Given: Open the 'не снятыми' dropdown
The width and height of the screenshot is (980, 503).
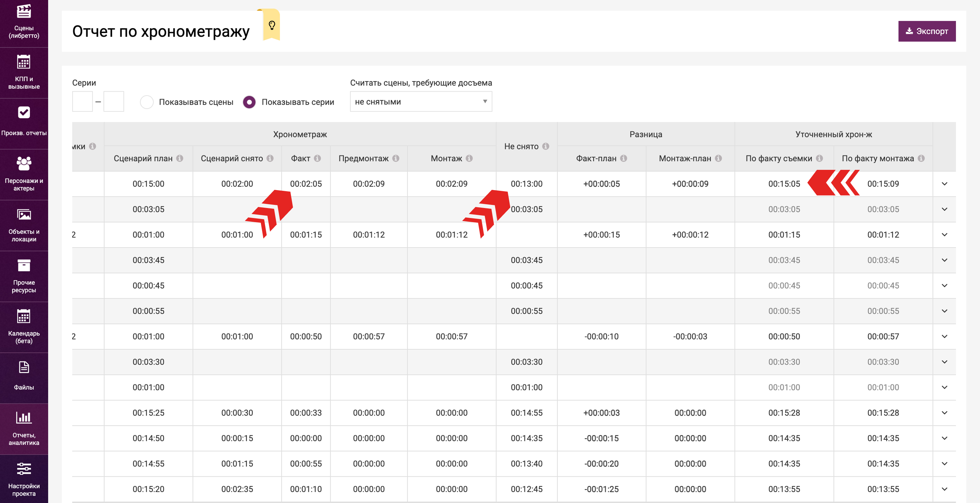Looking at the screenshot, I should [421, 101].
